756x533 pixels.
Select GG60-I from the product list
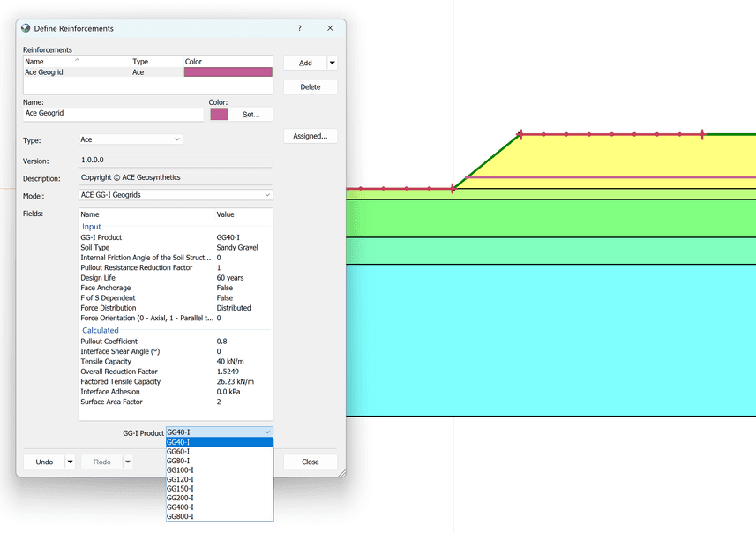coord(220,452)
